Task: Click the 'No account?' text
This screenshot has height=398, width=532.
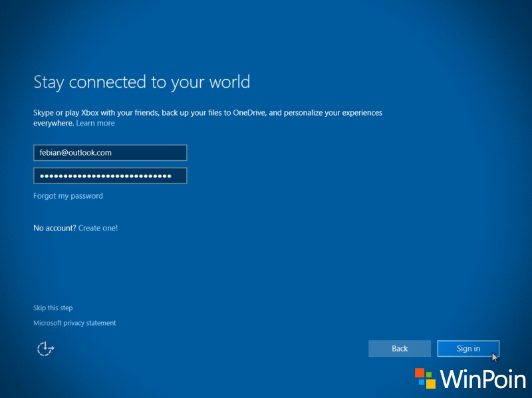Action: tap(55, 228)
